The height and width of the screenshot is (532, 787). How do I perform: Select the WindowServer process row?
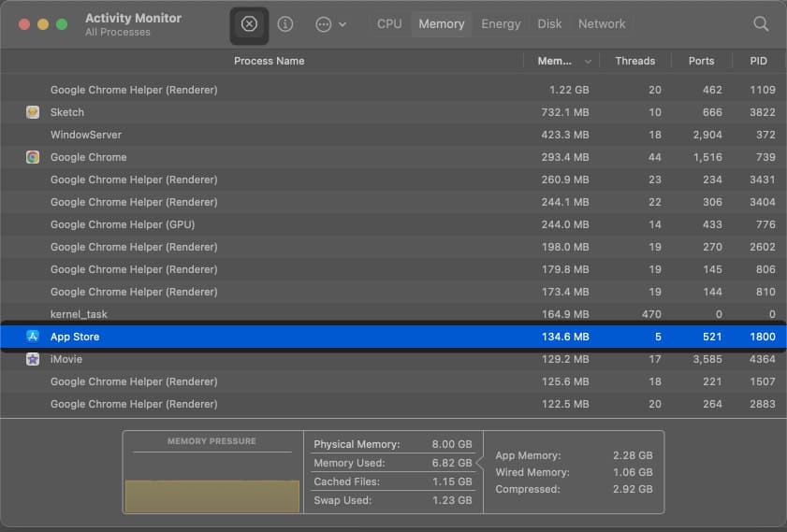[x=393, y=135]
